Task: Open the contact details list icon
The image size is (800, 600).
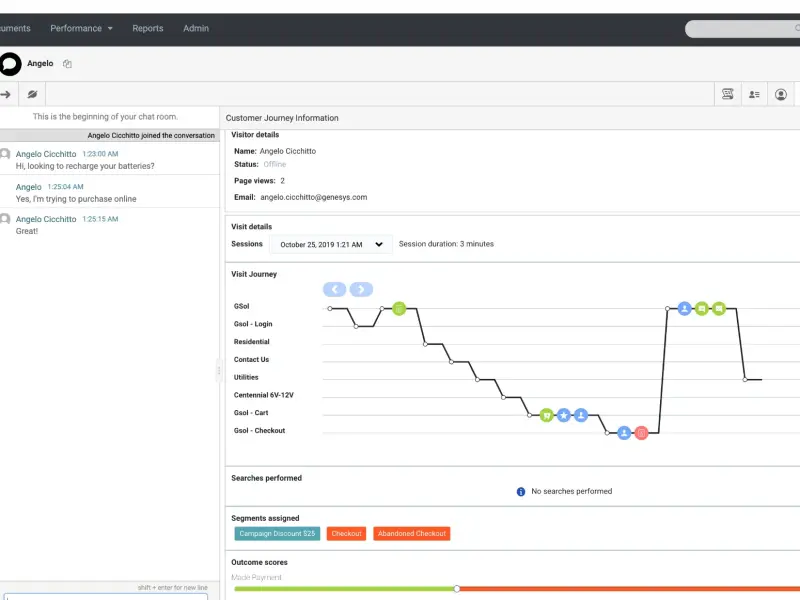Action: [x=754, y=94]
